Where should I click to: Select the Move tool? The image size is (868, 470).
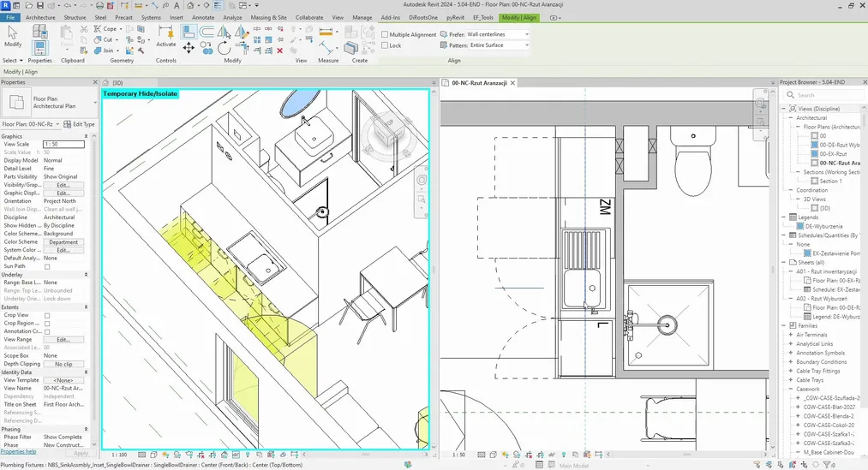(189, 48)
